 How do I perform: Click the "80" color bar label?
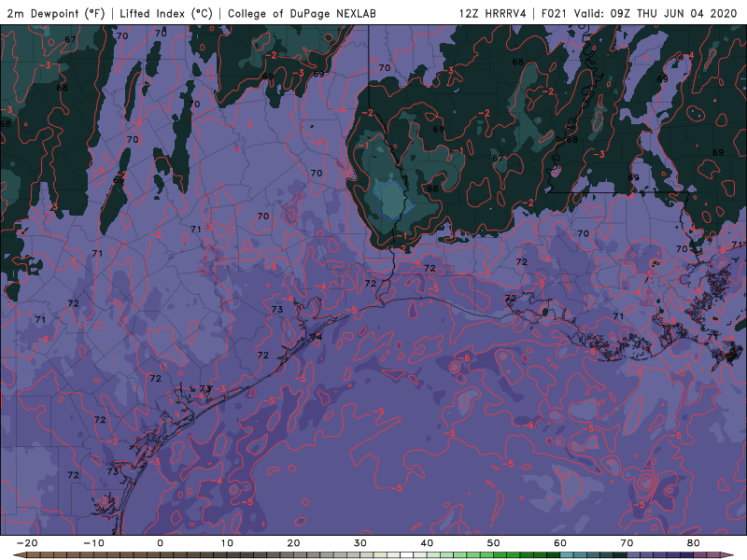pyautogui.click(x=694, y=543)
